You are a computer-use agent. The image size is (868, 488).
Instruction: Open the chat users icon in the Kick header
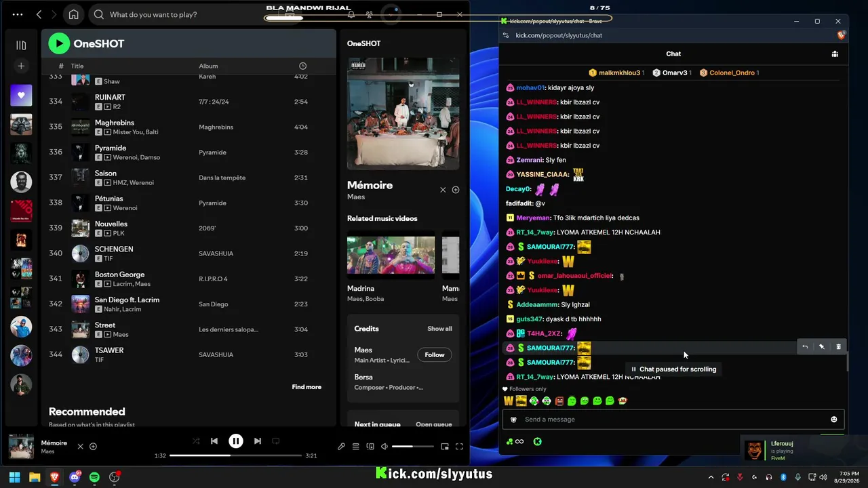[x=835, y=54]
